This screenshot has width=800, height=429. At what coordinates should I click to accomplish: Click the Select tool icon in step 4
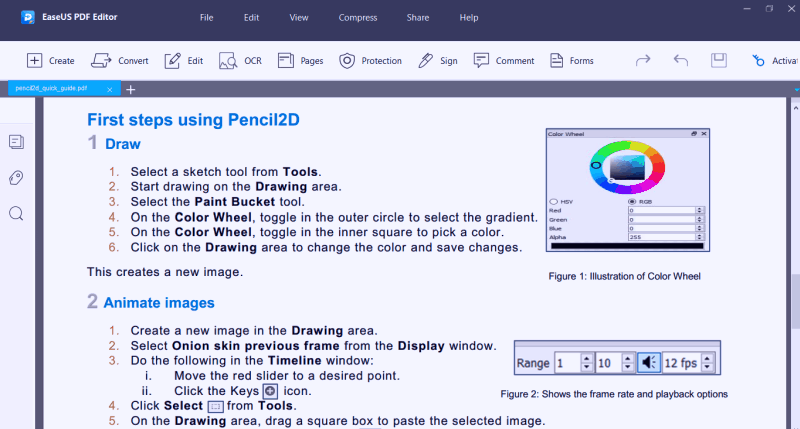coord(215,407)
